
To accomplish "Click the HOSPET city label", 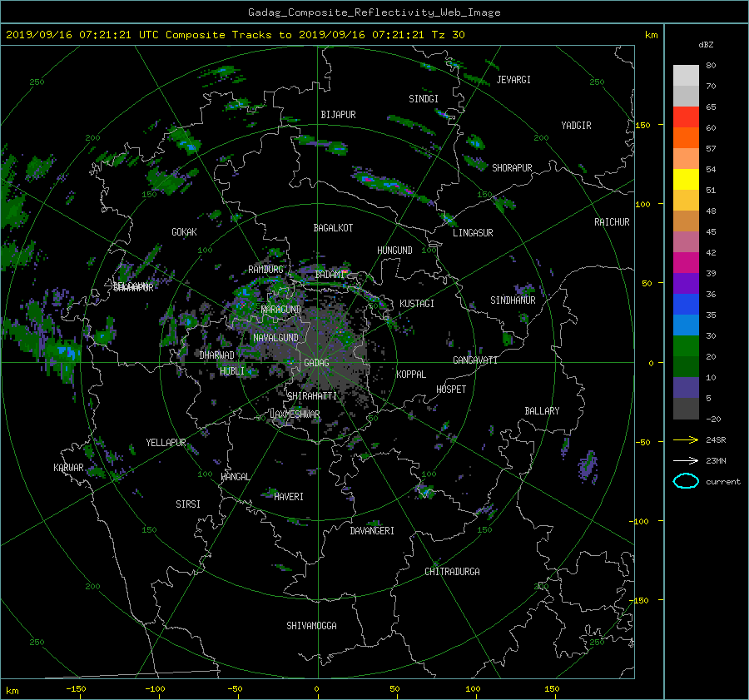I will click(x=451, y=390).
